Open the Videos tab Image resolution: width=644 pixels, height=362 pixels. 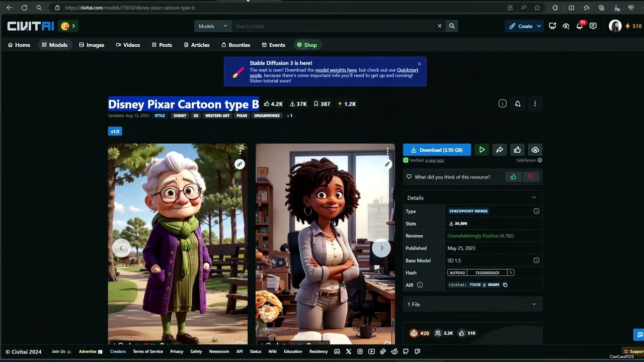click(x=128, y=45)
